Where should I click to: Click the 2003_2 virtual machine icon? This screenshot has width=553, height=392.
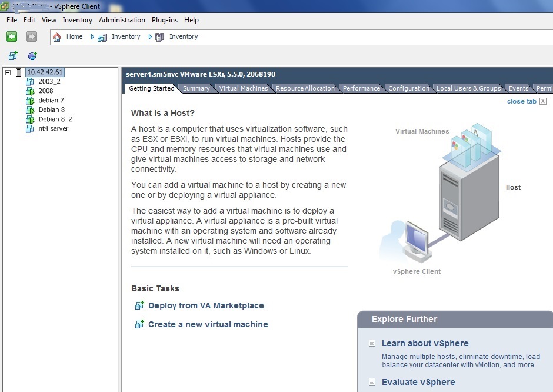pos(30,82)
